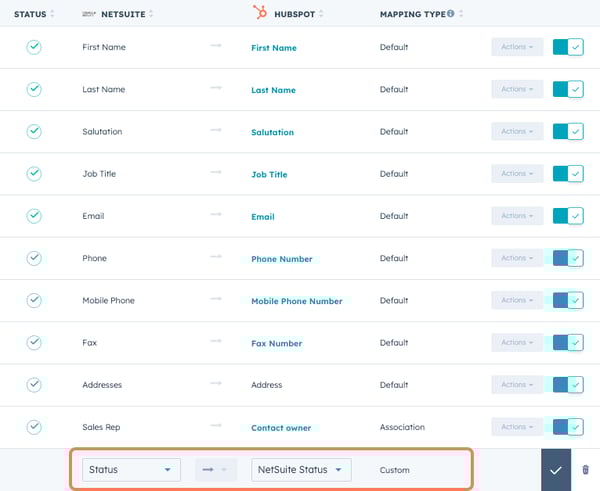Click the status check icon for Addresses
The height and width of the screenshot is (491, 600).
(x=34, y=385)
